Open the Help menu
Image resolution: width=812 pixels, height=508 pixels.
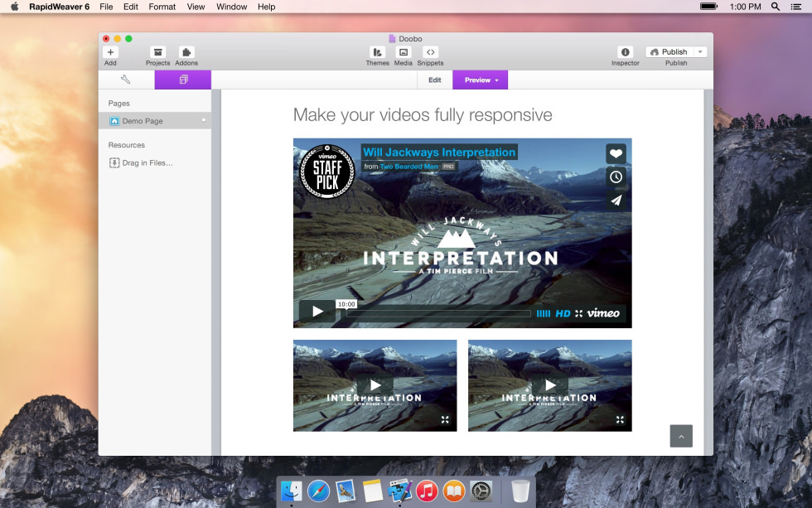pos(266,7)
